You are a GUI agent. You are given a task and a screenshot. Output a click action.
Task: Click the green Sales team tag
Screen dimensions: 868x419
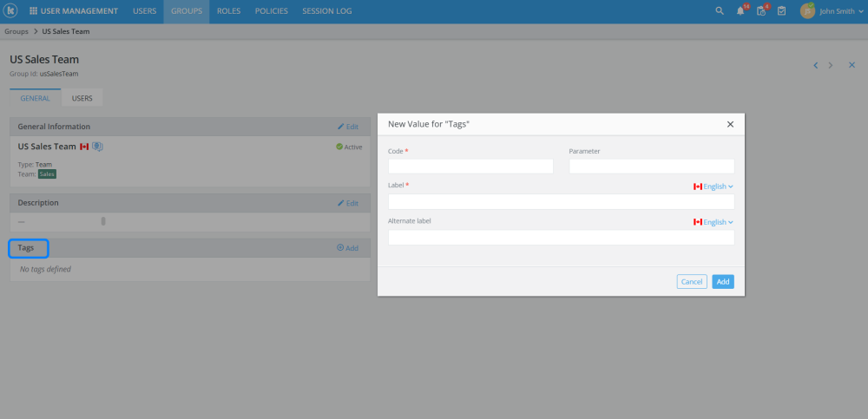(x=47, y=173)
